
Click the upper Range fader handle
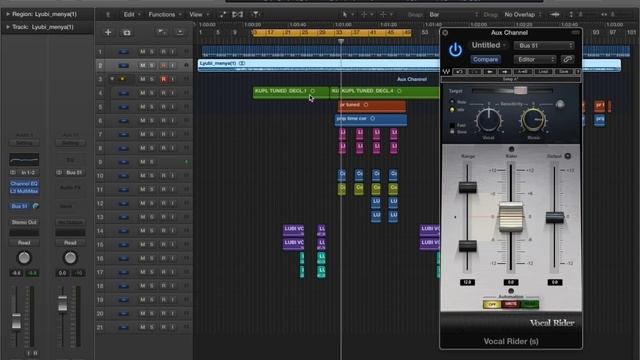(468, 187)
